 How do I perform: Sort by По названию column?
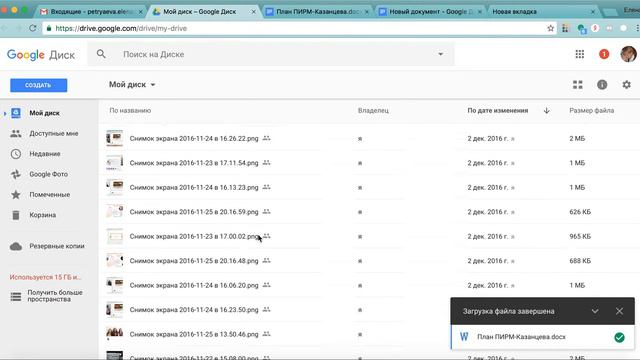tap(130, 111)
